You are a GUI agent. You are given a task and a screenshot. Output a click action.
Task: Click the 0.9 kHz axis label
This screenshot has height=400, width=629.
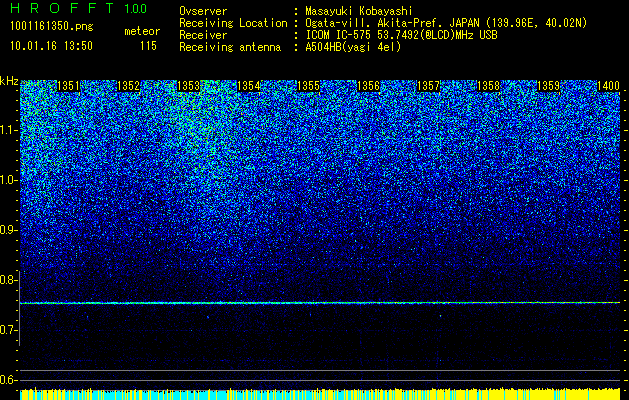coord(8,230)
